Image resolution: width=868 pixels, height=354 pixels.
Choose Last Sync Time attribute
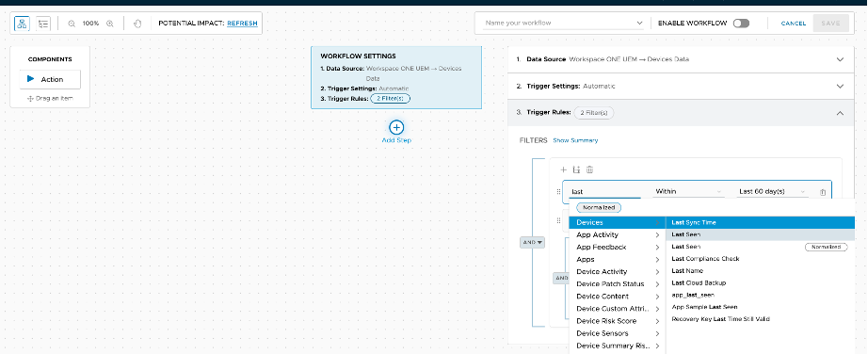760,222
